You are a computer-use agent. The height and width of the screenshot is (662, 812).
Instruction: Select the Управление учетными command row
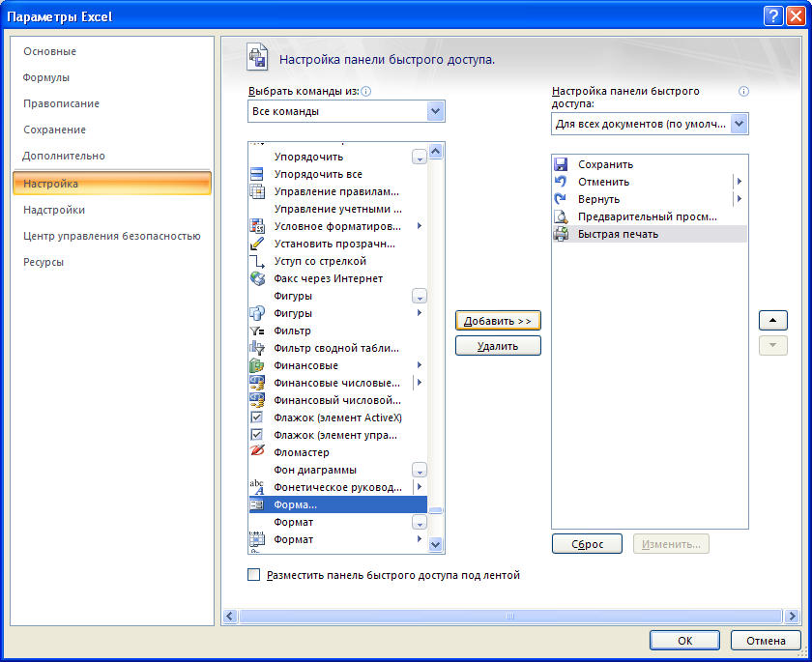pos(338,209)
